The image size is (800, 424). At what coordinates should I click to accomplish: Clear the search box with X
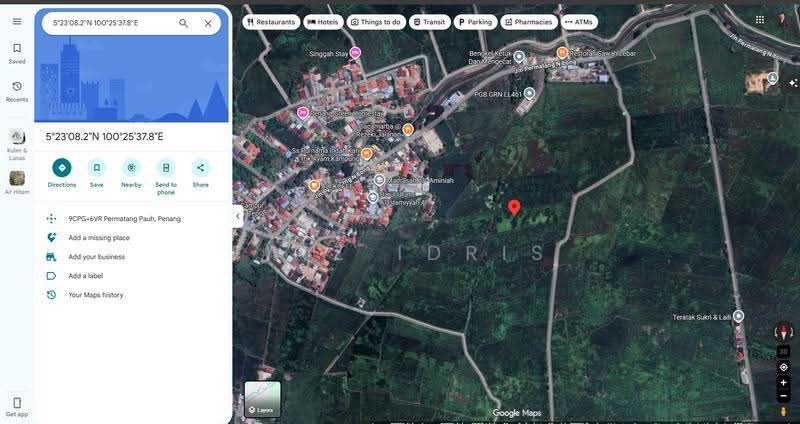coord(208,23)
